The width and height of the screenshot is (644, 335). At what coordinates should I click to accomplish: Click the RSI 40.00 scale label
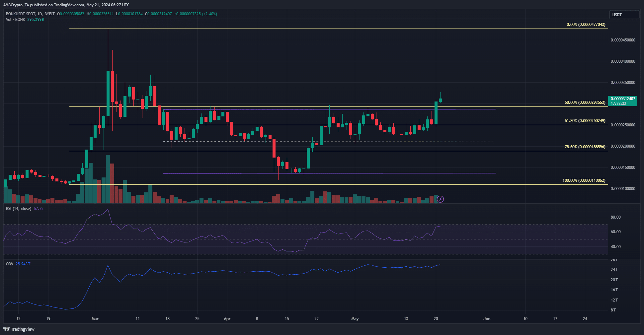click(x=615, y=247)
